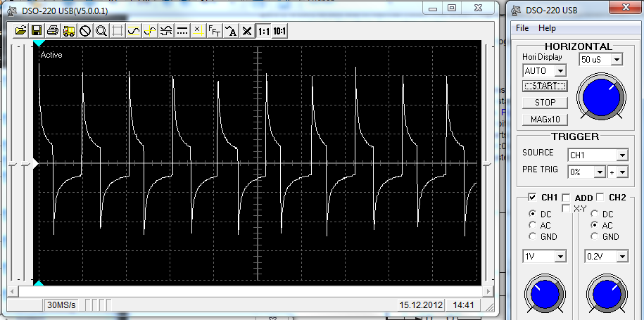
Task: Click the Active label on the display
Action: point(51,55)
